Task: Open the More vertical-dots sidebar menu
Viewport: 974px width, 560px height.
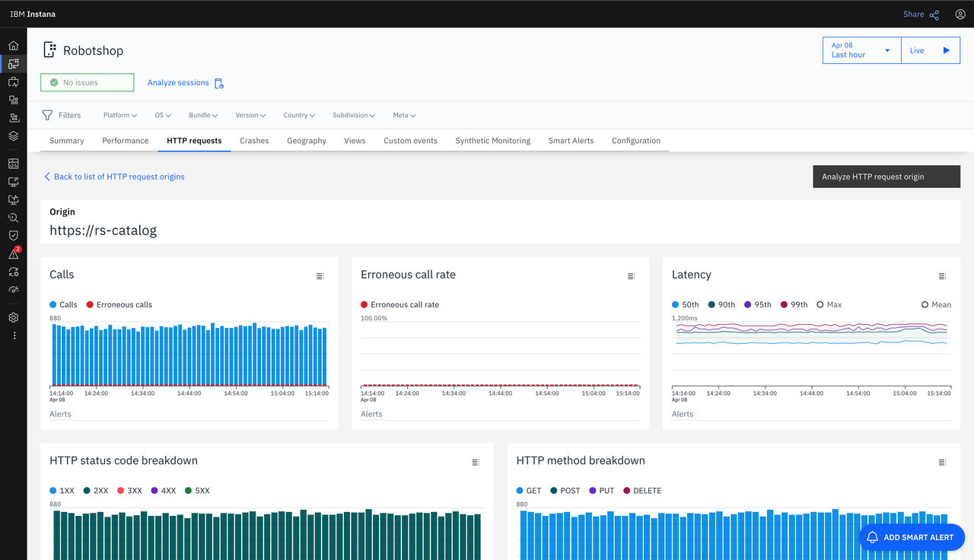Action: click(x=14, y=336)
